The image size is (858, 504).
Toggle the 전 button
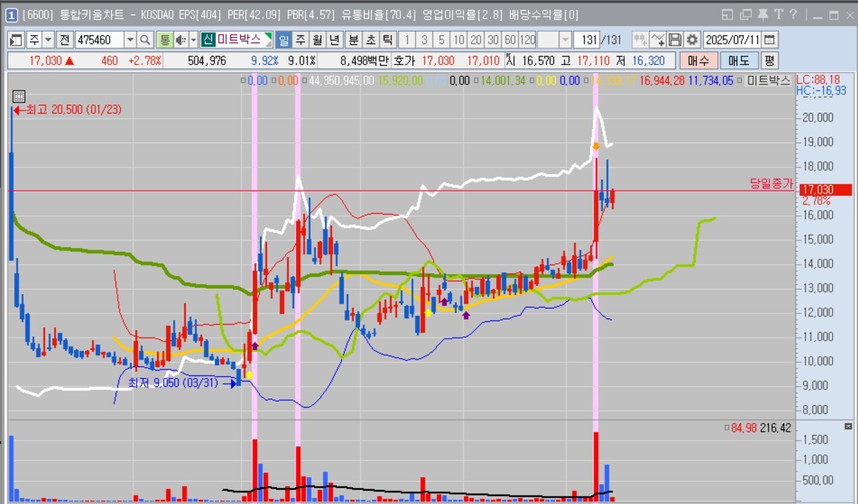tap(65, 40)
